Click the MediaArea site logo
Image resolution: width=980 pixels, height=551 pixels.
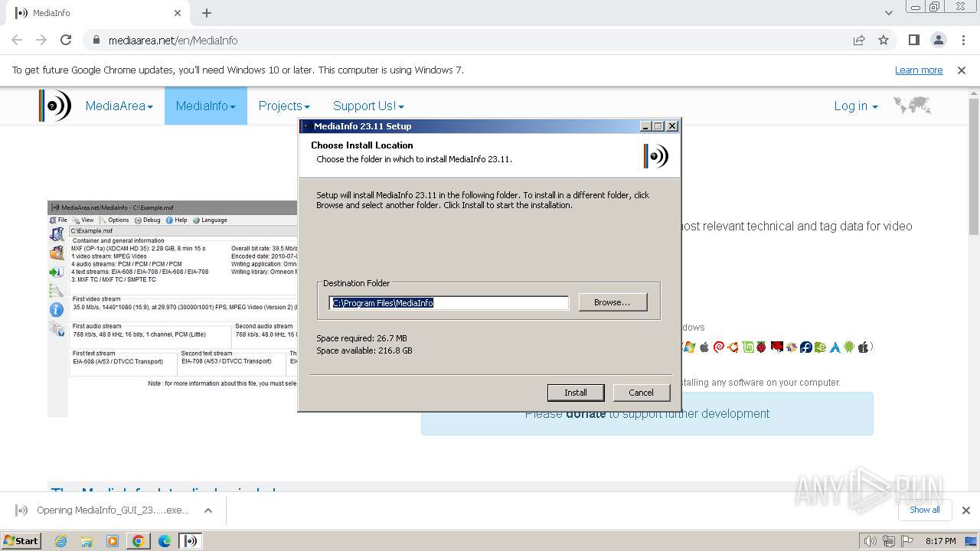click(x=54, y=106)
